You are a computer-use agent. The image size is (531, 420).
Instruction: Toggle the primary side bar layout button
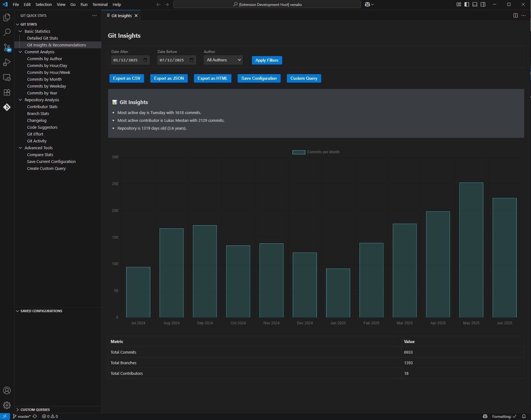pyautogui.click(x=467, y=4)
